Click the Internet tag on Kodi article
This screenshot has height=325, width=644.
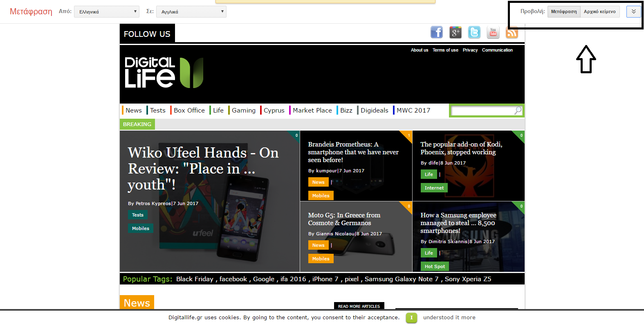coord(434,188)
